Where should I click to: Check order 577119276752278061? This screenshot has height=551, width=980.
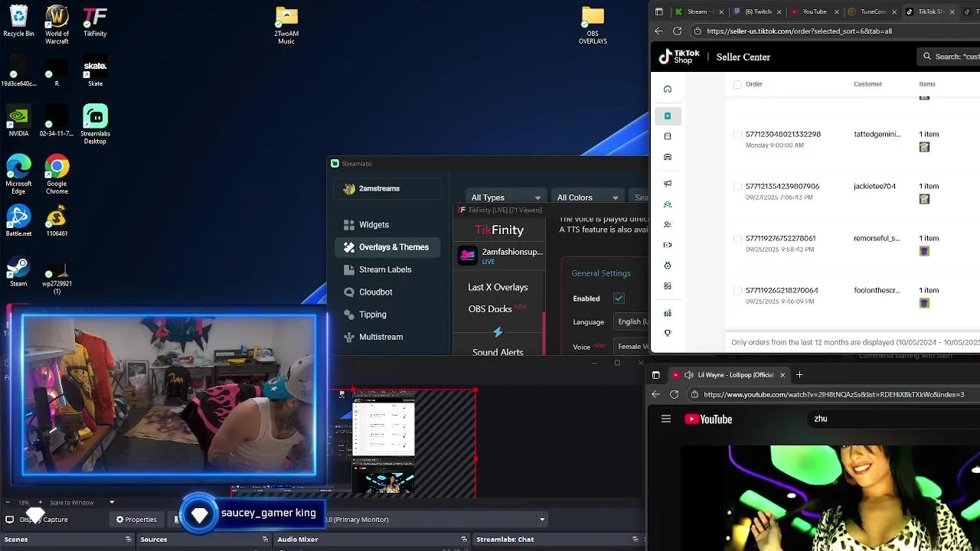coord(738,238)
